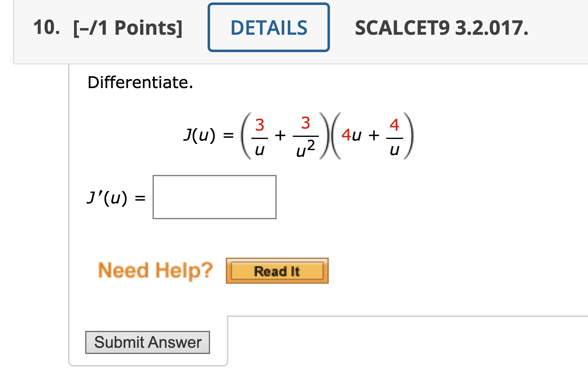Screen dimensions: 588x378
Task: Click the J(u) equation display
Action: point(298,136)
